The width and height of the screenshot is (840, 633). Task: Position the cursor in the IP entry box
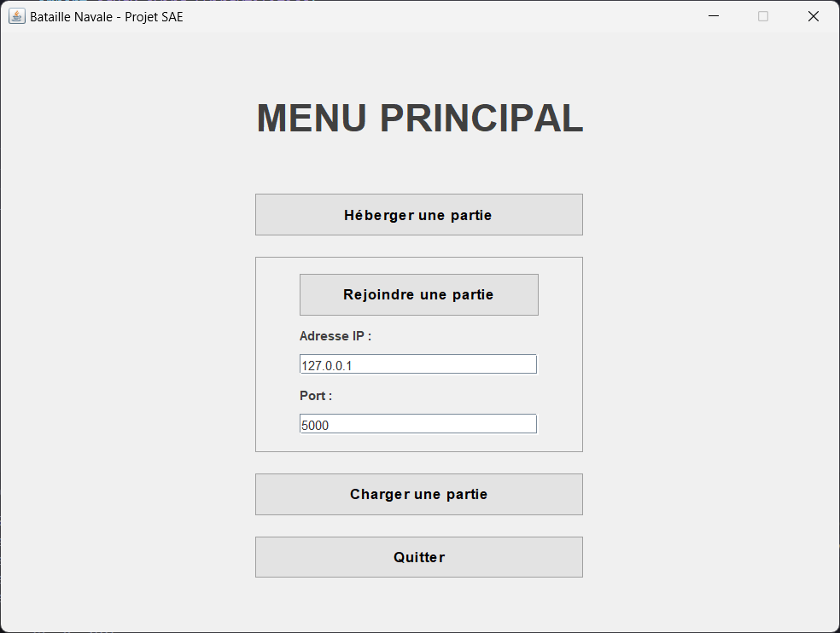point(417,363)
